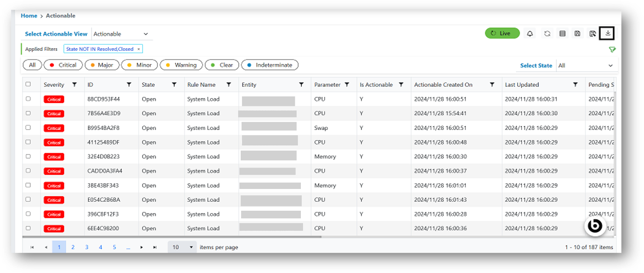
Task: Go to page 2
Action: (x=73, y=247)
